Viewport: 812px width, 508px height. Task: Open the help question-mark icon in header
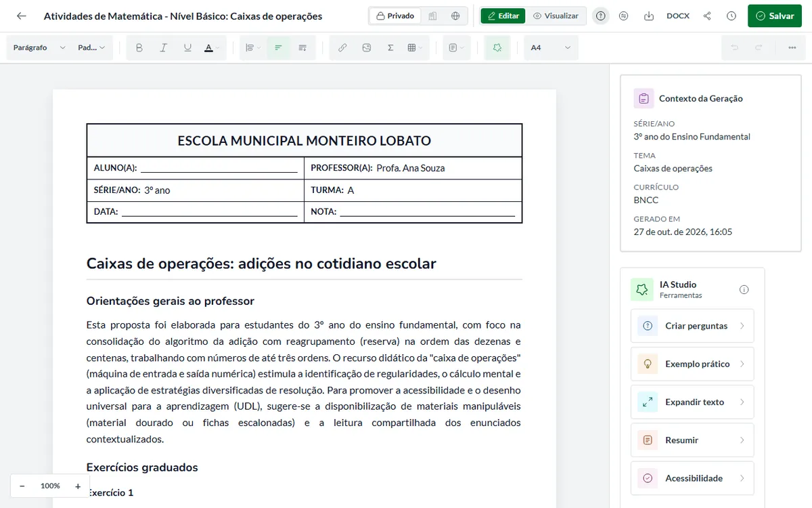click(600, 16)
